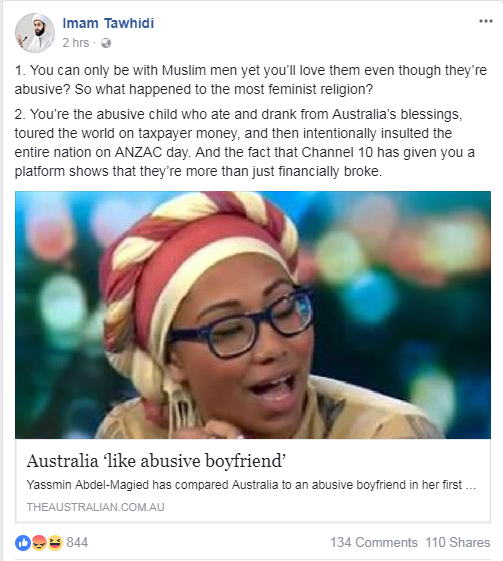Click the second paragraph about ANZAC day
Image resolution: width=503 pixels, height=561 pixels.
point(245,143)
